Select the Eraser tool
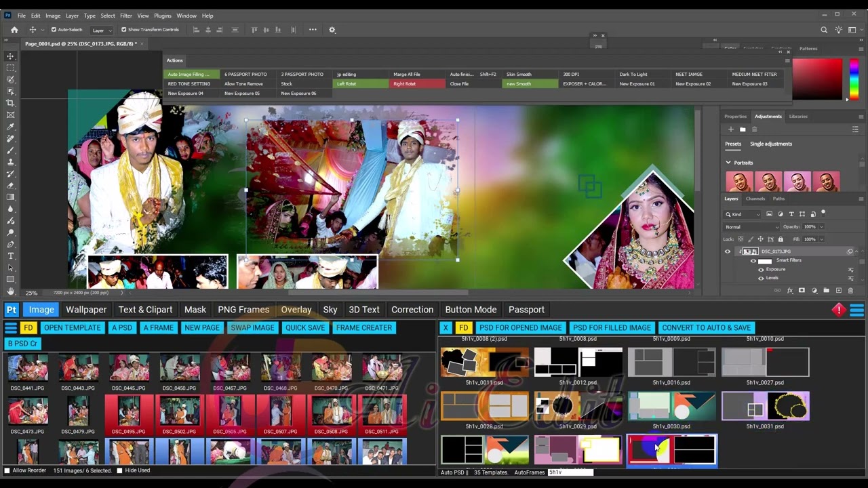868x488 pixels. [10, 186]
